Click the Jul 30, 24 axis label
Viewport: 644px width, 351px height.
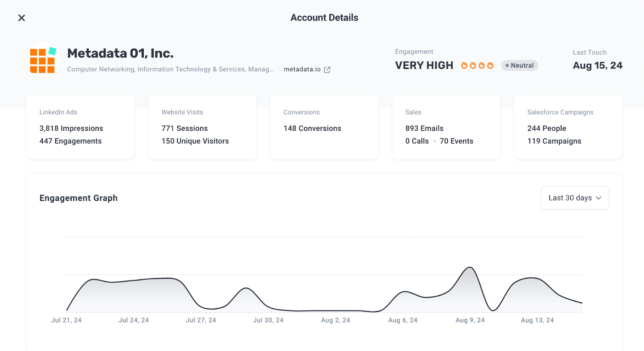pyautogui.click(x=268, y=320)
